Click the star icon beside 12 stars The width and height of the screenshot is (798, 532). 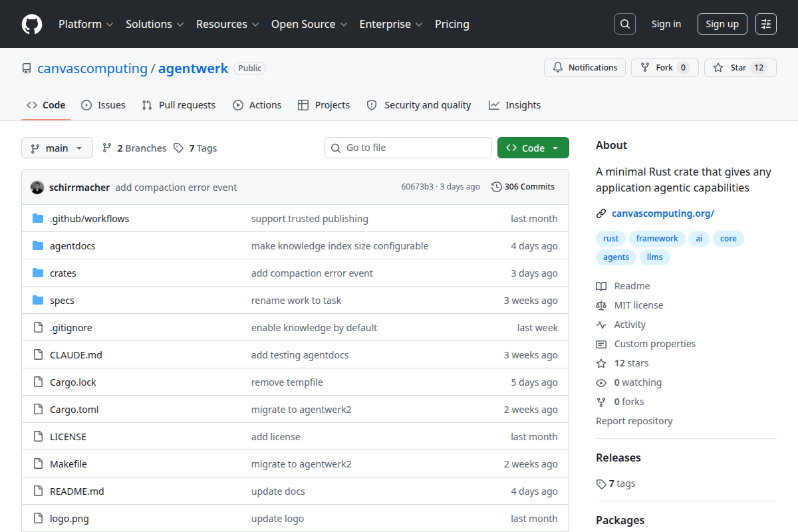click(x=601, y=363)
